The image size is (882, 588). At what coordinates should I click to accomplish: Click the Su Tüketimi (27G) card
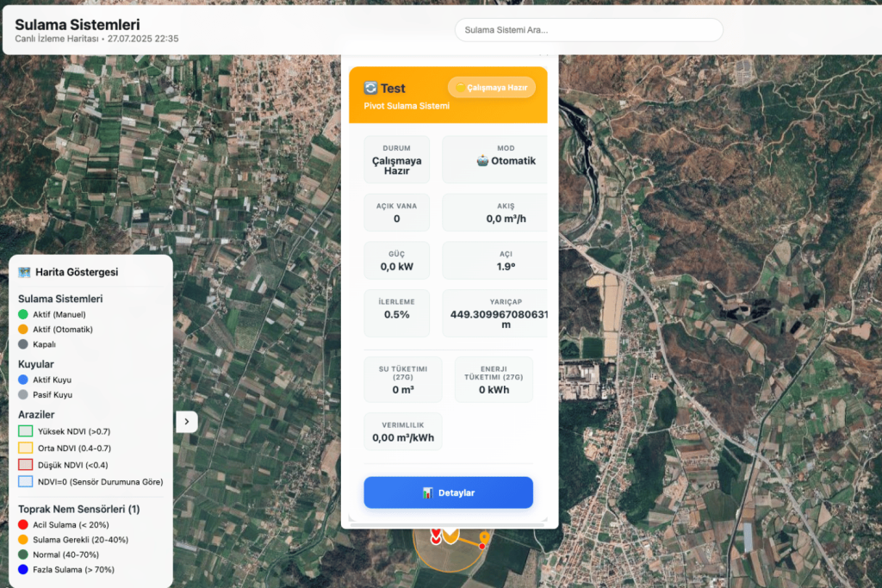[x=403, y=380]
